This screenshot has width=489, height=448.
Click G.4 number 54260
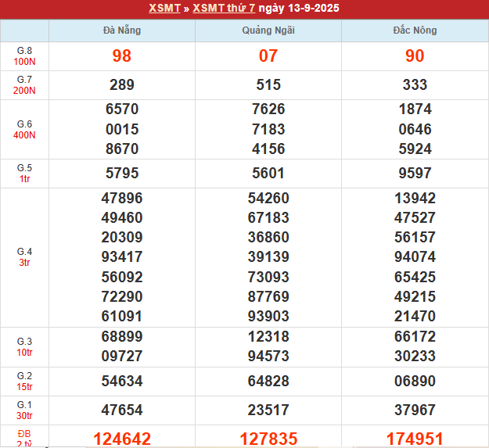[x=268, y=198]
